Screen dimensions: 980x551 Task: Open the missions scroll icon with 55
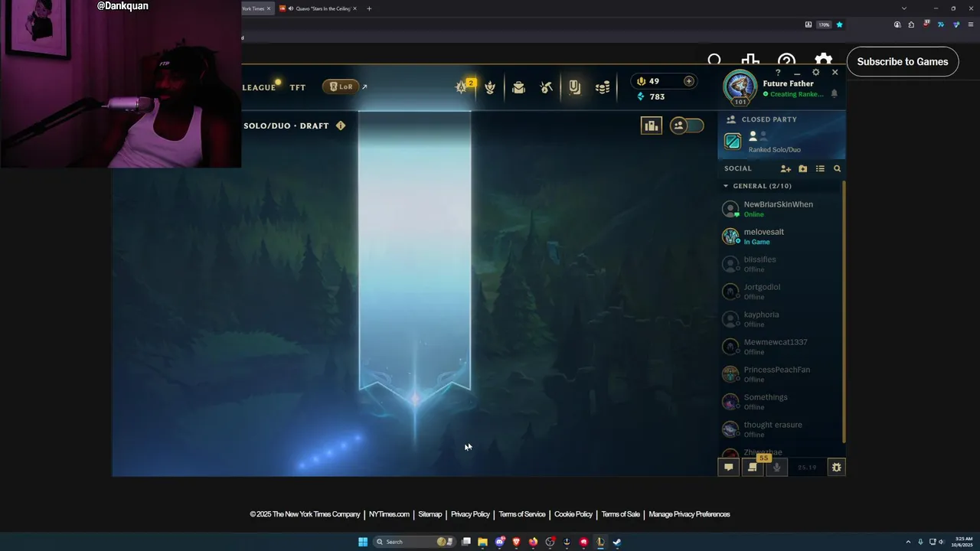pyautogui.click(x=753, y=466)
